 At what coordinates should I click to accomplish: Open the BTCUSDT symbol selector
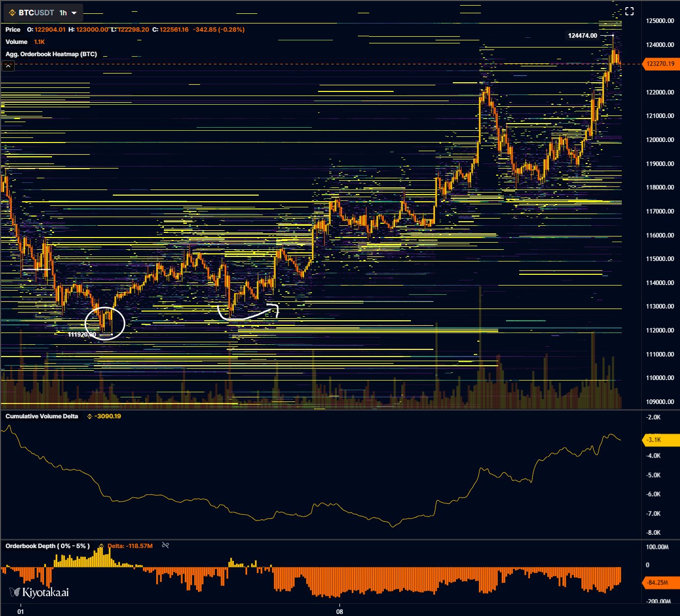click(36, 13)
